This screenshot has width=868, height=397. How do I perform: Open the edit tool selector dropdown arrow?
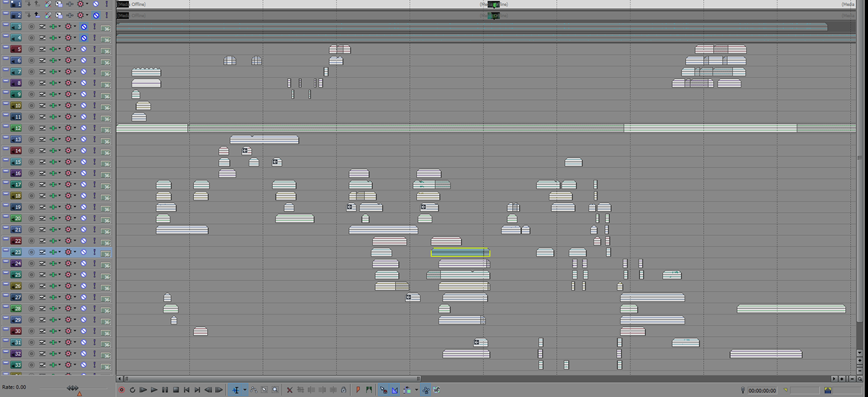245,390
